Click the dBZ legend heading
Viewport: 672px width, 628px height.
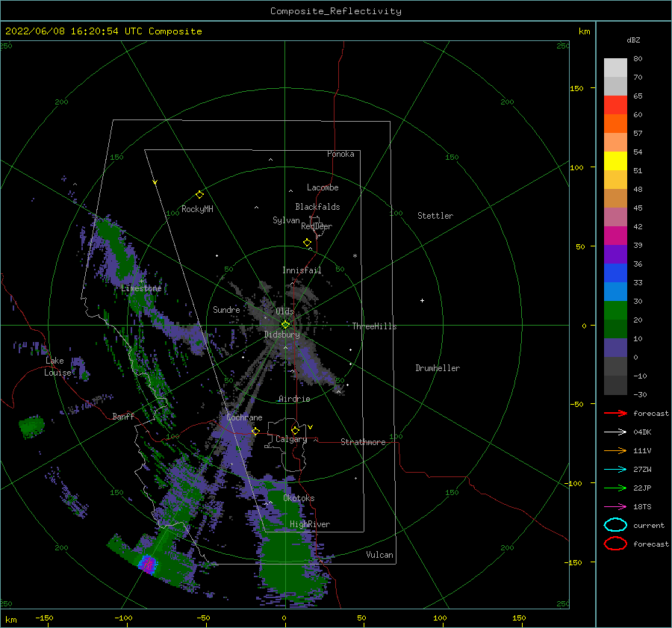point(633,40)
